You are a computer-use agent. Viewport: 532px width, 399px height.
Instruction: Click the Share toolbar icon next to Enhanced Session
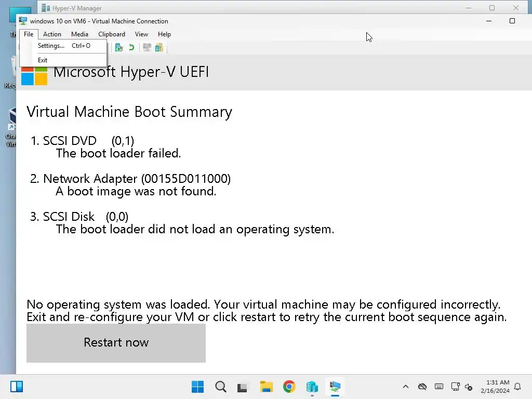click(x=159, y=47)
